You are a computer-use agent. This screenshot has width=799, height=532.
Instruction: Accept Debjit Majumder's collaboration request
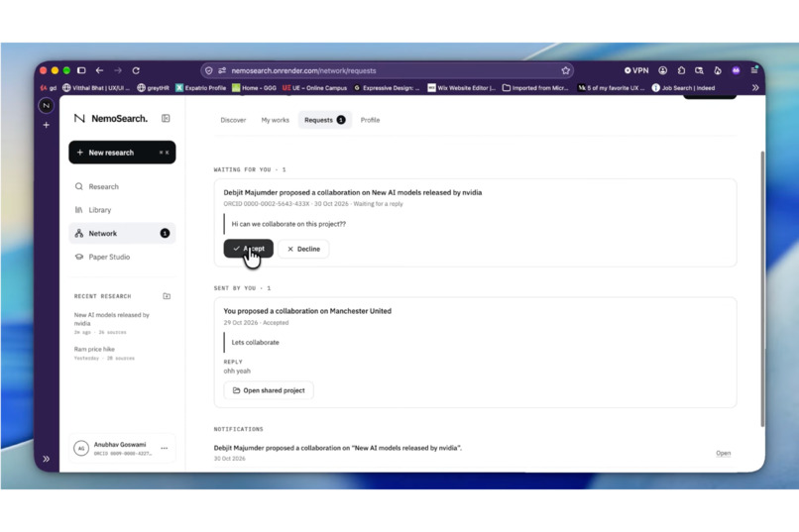[248, 249]
